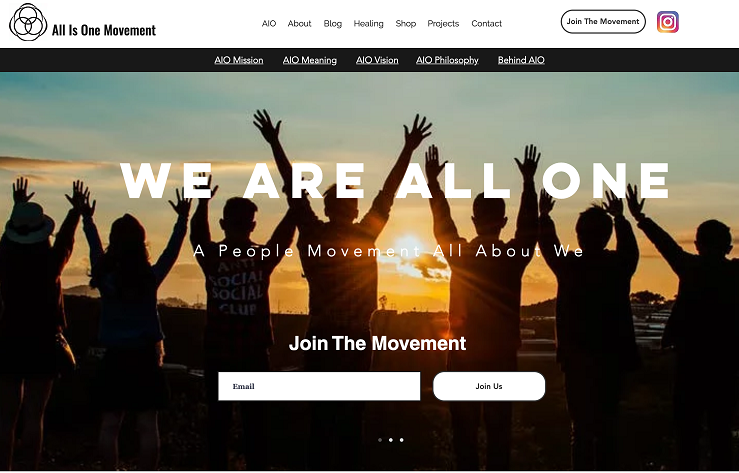This screenshot has height=473, width=739.
Task: Select the first slideshow dot
Action: (380, 440)
